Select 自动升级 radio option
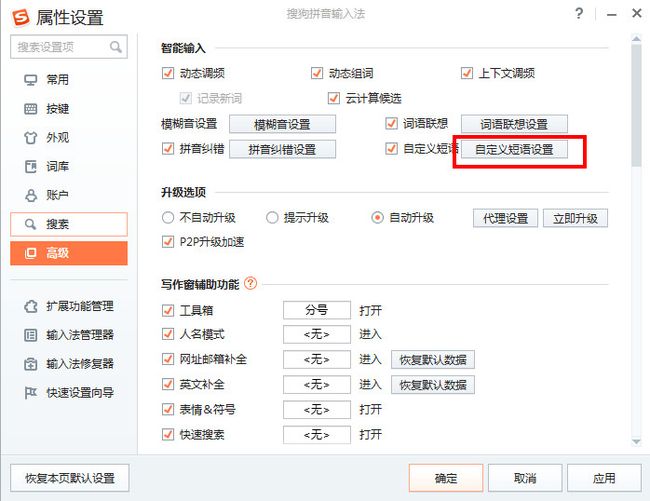This screenshot has width=650, height=501. point(377,218)
